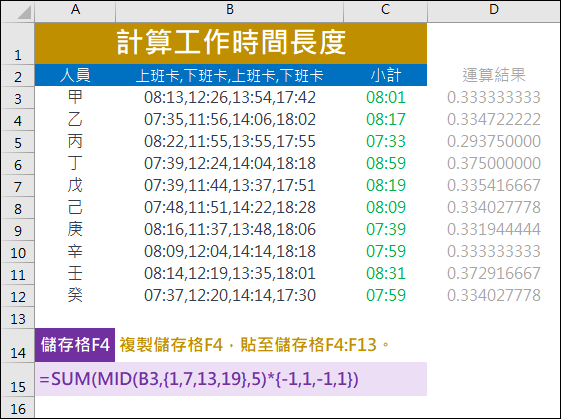Click cell 07:39,11:44,13:37,17:51

[x=229, y=185]
